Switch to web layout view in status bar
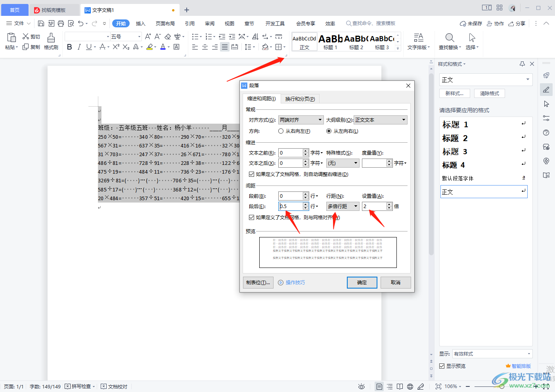555x392 pixels. [410, 386]
